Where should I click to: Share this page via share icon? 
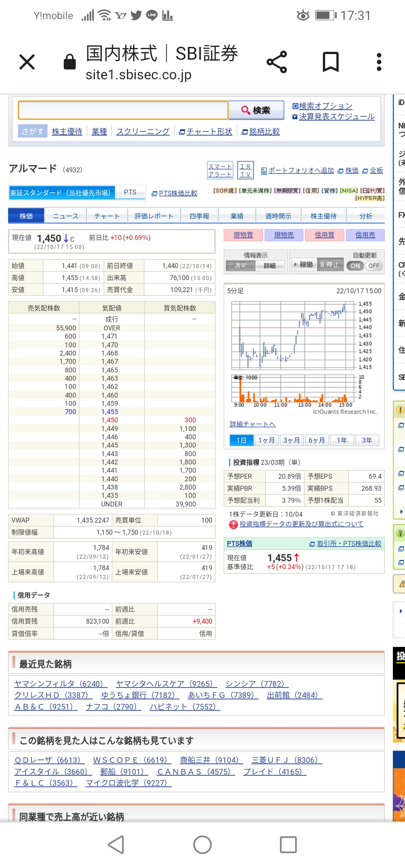click(x=277, y=62)
